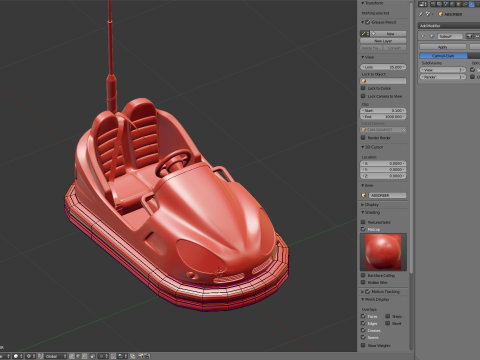The width and height of the screenshot is (480, 360).
Task: Click the 3D Cursor Z location field
Action: point(383,176)
